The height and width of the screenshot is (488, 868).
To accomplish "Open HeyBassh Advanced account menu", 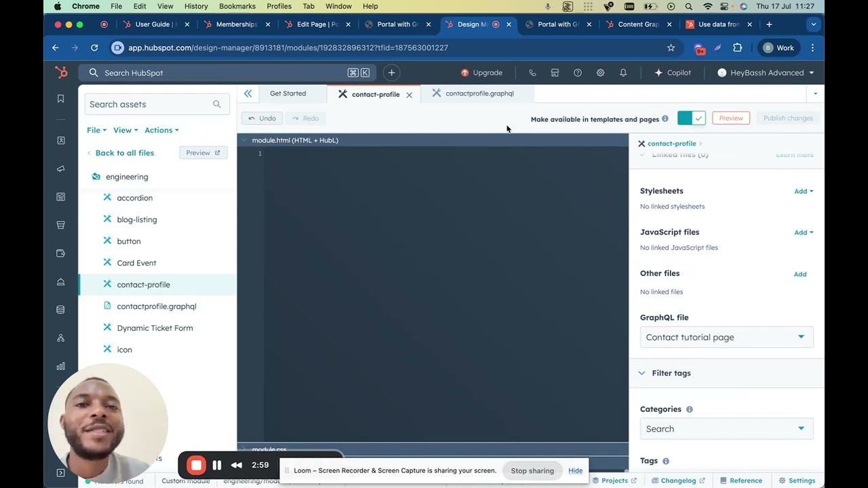I will click(766, 73).
